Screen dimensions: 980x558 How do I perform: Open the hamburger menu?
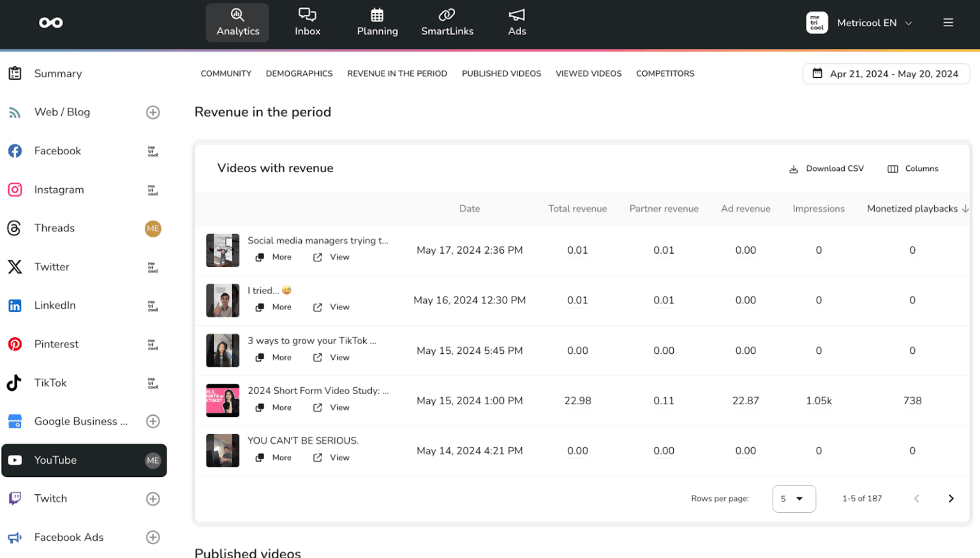(x=948, y=22)
